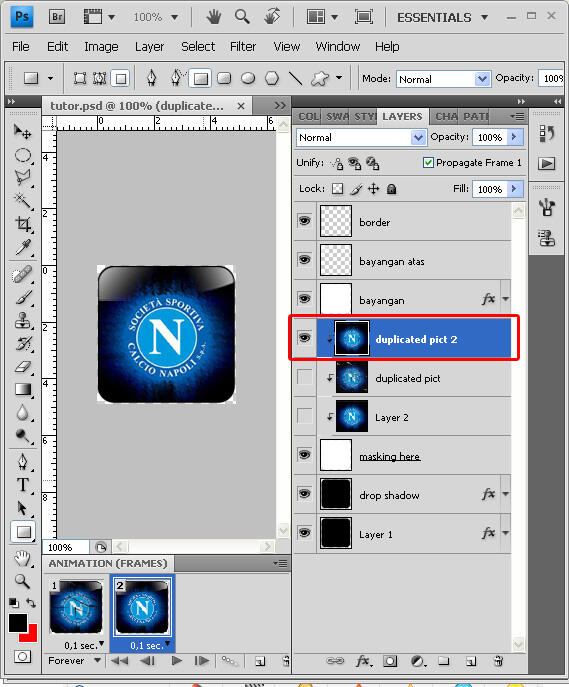The width and height of the screenshot is (569, 687).
Task: Select the Eraser tool
Action: click(23, 366)
